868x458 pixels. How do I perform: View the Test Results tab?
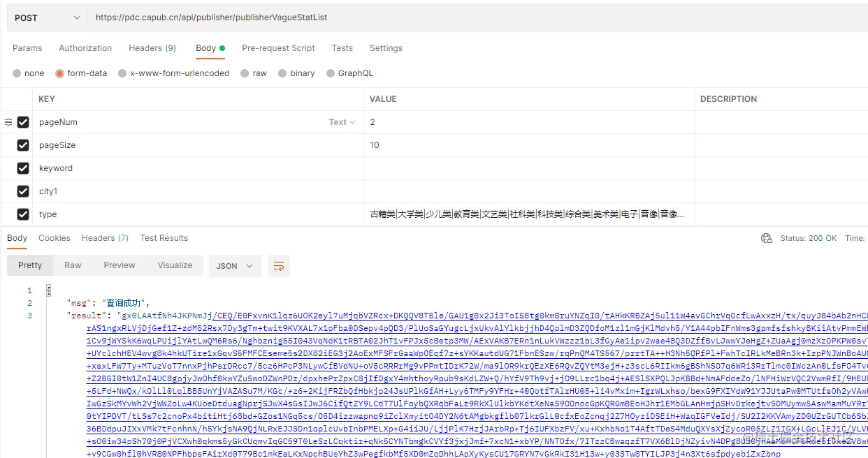click(164, 237)
